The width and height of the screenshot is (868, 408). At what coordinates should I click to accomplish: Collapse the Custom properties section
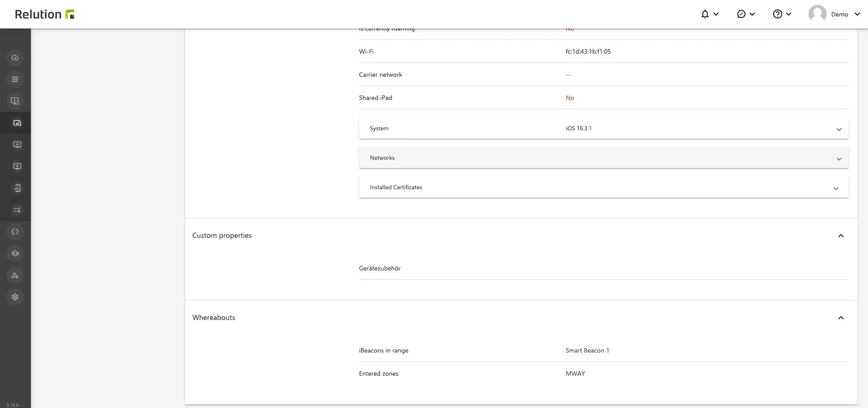tap(841, 236)
